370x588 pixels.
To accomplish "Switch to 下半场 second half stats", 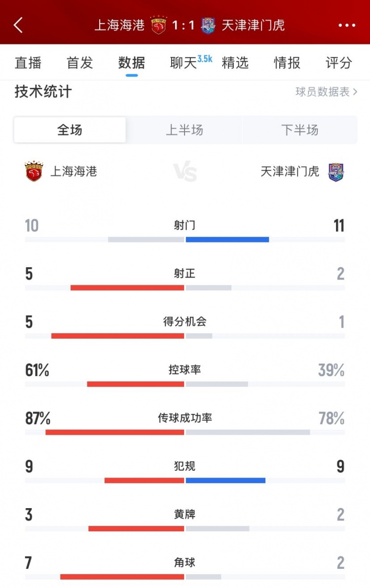I will (x=299, y=130).
